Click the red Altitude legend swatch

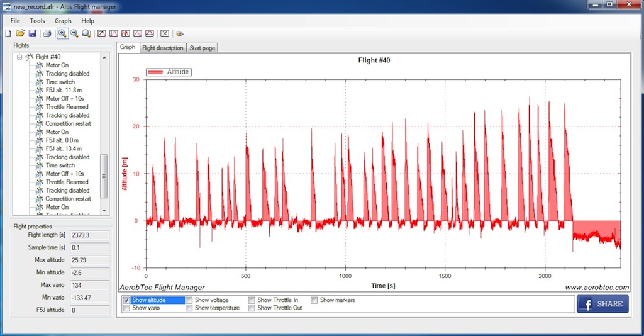pyautogui.click(x=155, y=72)
